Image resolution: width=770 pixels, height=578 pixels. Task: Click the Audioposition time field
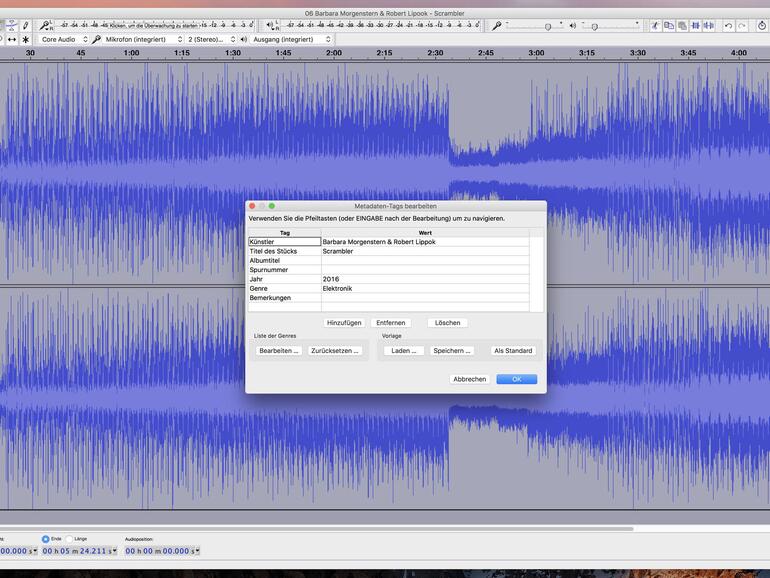point(160,551)
